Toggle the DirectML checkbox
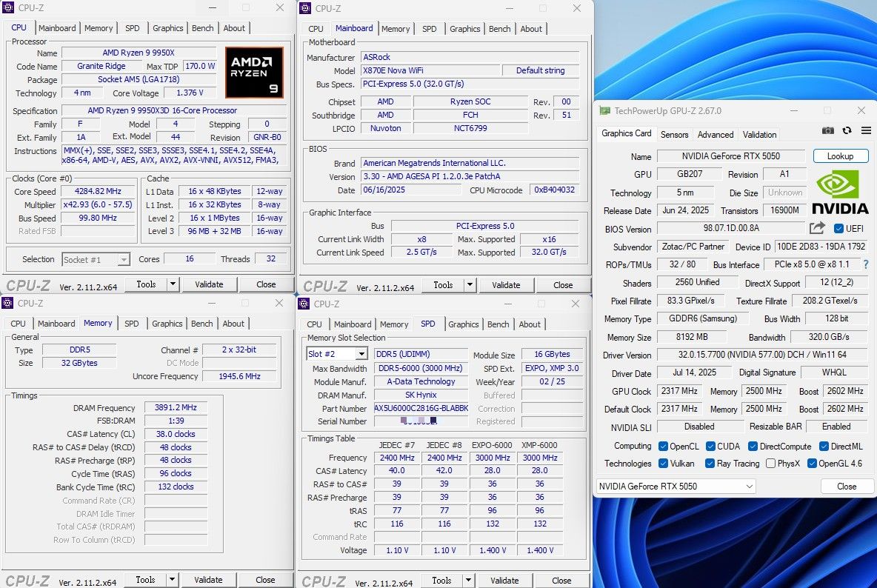Viewport: 877px width, 588px height. (x=824, y=446)
